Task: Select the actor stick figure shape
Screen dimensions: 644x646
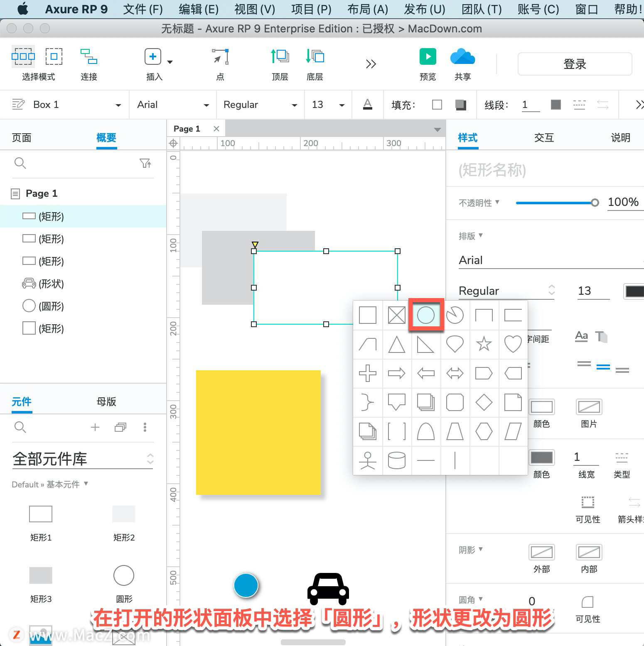Action: tap(368, 460)
